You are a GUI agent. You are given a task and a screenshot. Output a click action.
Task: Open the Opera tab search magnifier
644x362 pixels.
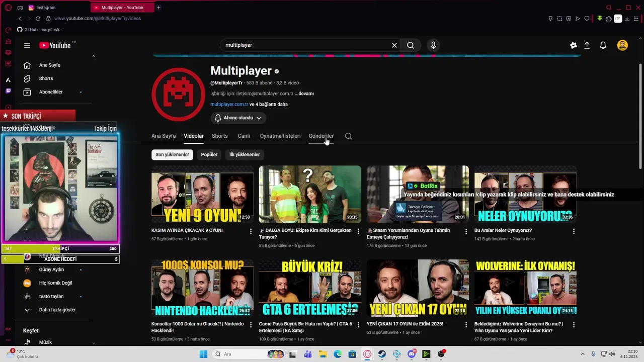point(609,8)
